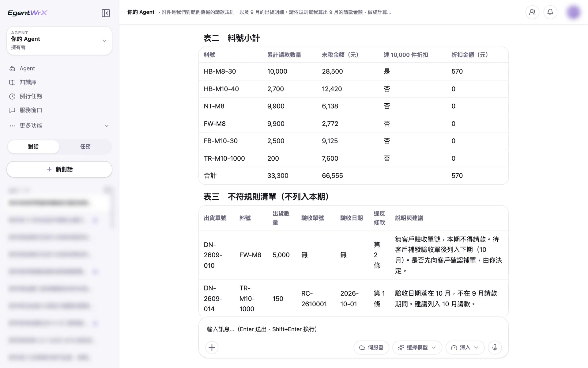Click the 更多功能 ellipsis icon
This screenshot has width=588, height=368.
pyautogui.click(x=12, y=126)
